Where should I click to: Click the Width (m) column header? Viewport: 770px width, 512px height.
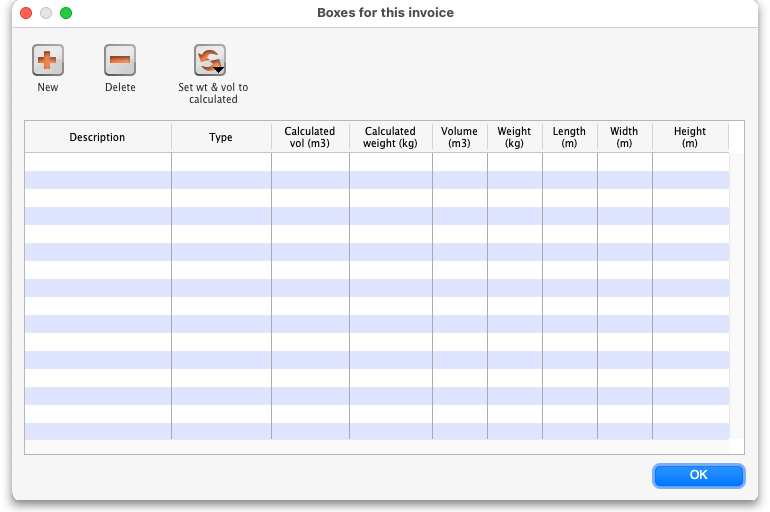pos(624,138)
